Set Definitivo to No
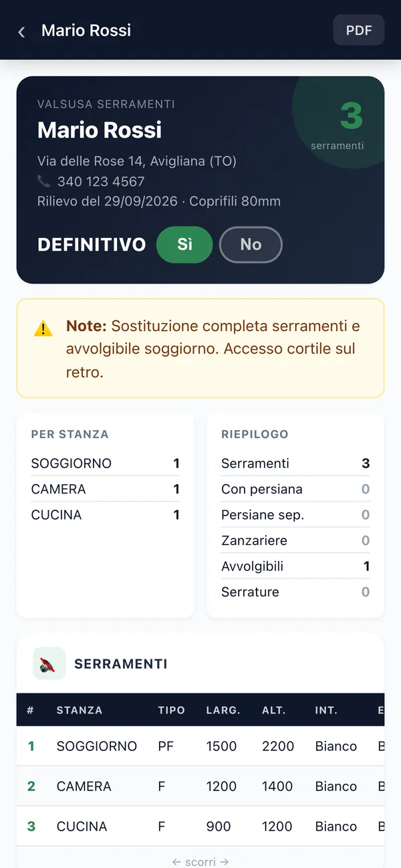Viewport: 401px width, 868px height. click(251, 245)
